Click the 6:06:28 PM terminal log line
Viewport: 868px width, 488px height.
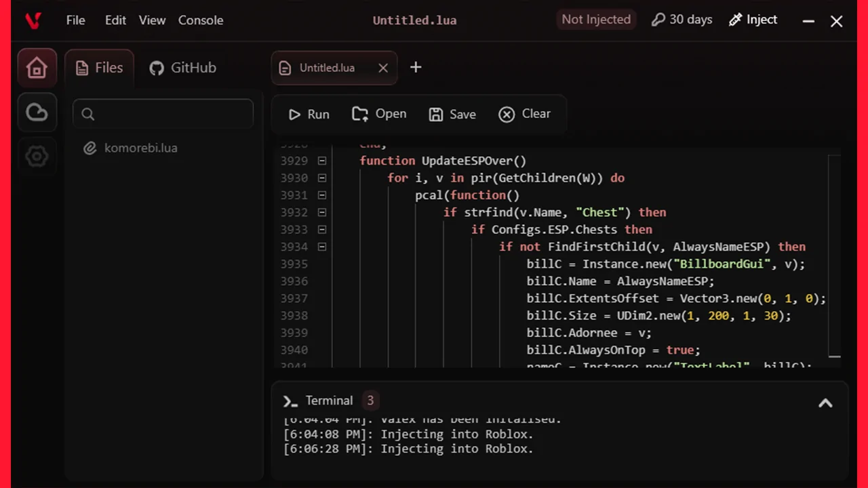pyautogui.click(x=408, y=449)
